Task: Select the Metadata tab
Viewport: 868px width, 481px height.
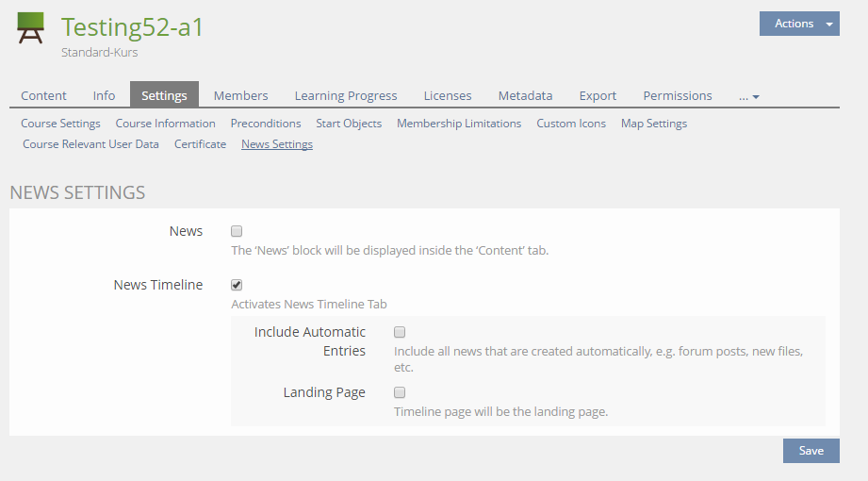Action: pyautogui.click(x=525, y=95)
